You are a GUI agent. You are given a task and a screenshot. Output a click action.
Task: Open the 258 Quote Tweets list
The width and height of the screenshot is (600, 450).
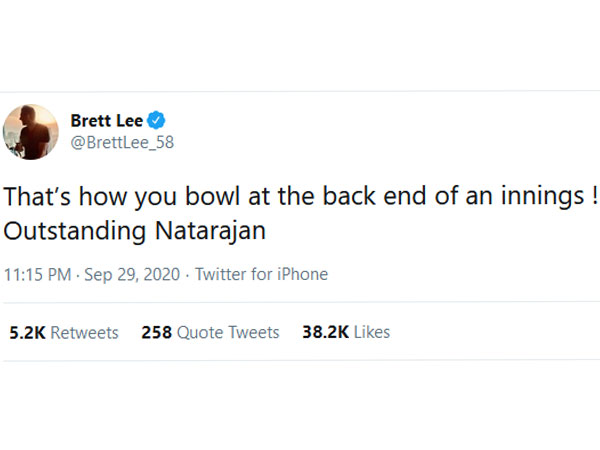click(x=210, y=332)
